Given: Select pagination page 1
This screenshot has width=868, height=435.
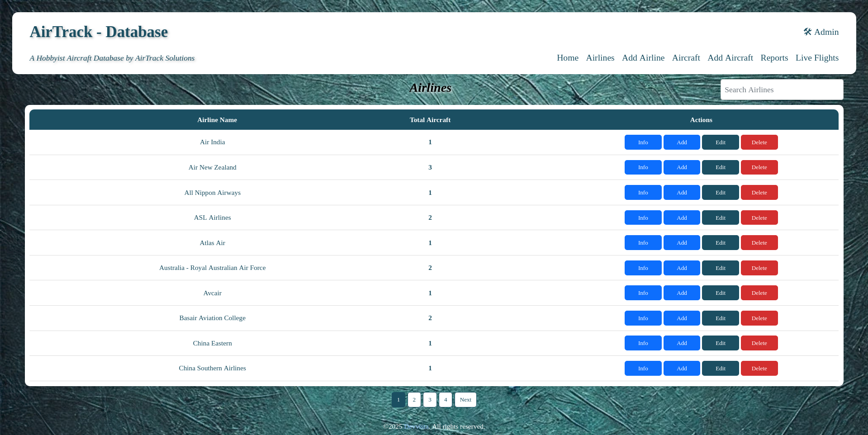Looking at the screenshot, I should 398,400.
